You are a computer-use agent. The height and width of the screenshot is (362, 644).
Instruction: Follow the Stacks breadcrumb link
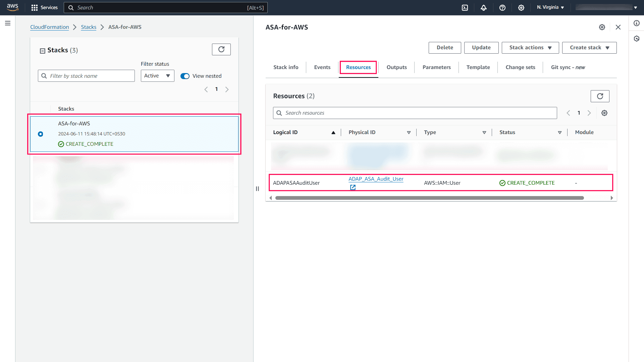click(x=89, y=27)
